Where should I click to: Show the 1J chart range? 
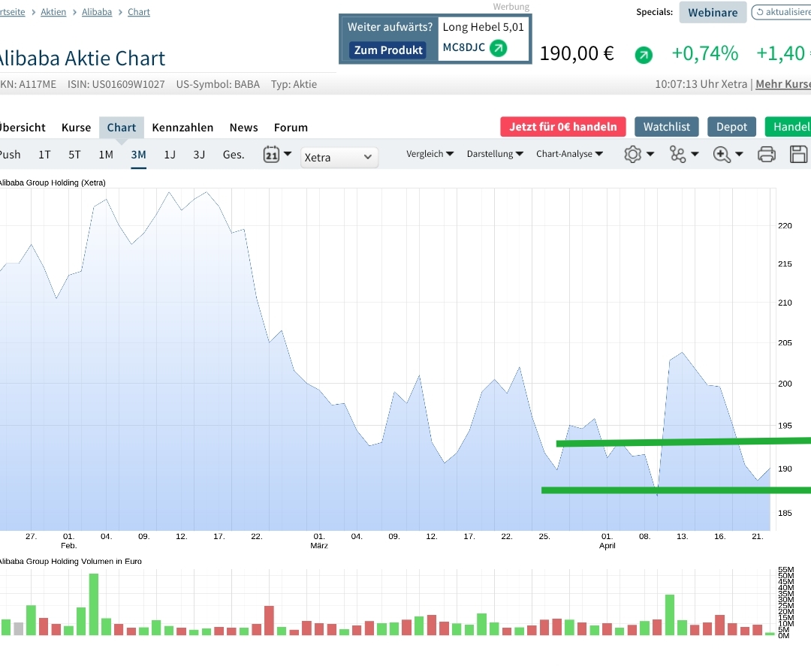[170, 155]
